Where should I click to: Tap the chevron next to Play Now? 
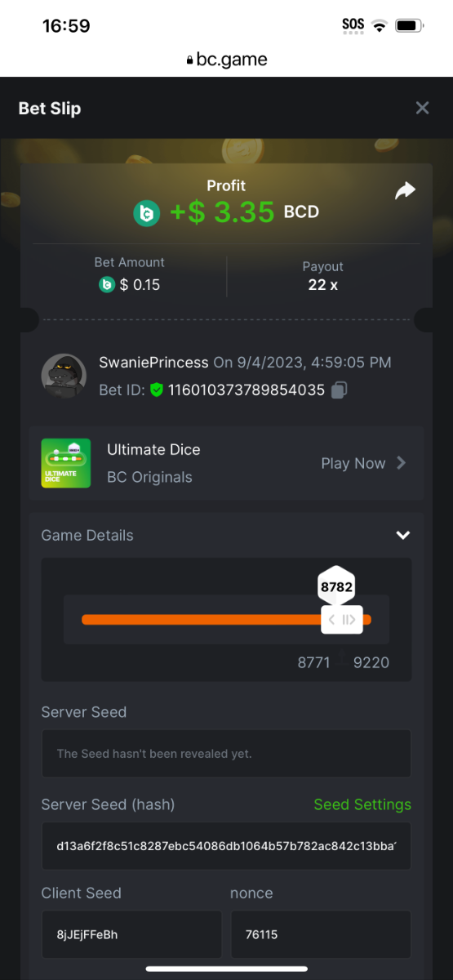click(401, 463)
